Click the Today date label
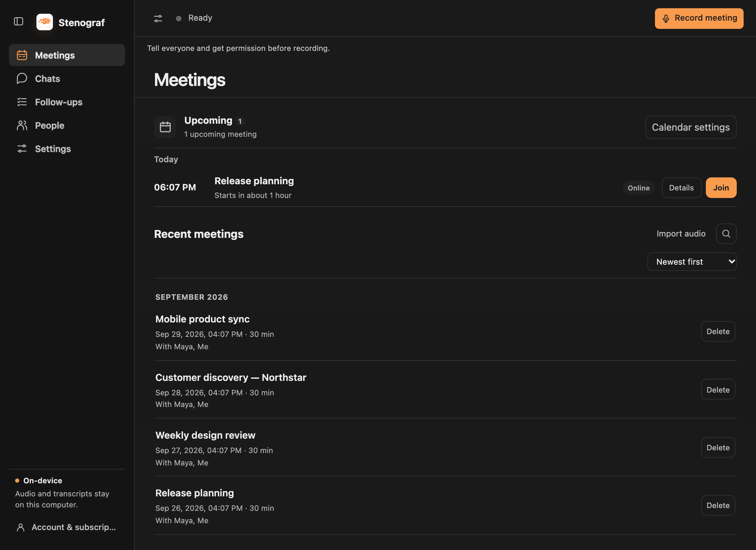756x550 pixels. (166, 159)
